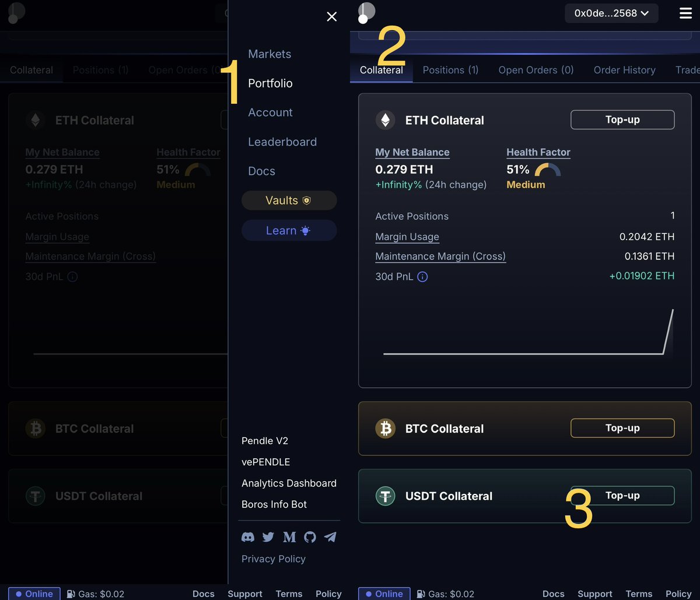This screenshot has width=700, height=600.
Task: Top-up ETH Collateral
Action: [622, 120]
